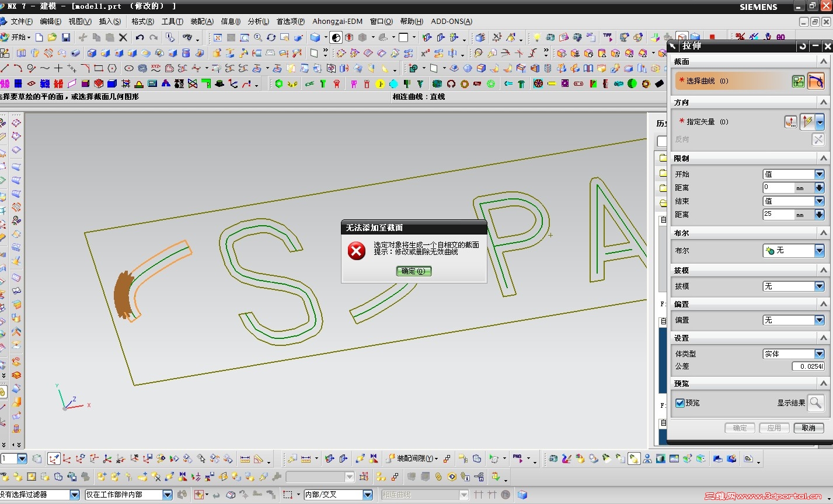Click the end 距离 field showing 25

click(x=779, y=215)
